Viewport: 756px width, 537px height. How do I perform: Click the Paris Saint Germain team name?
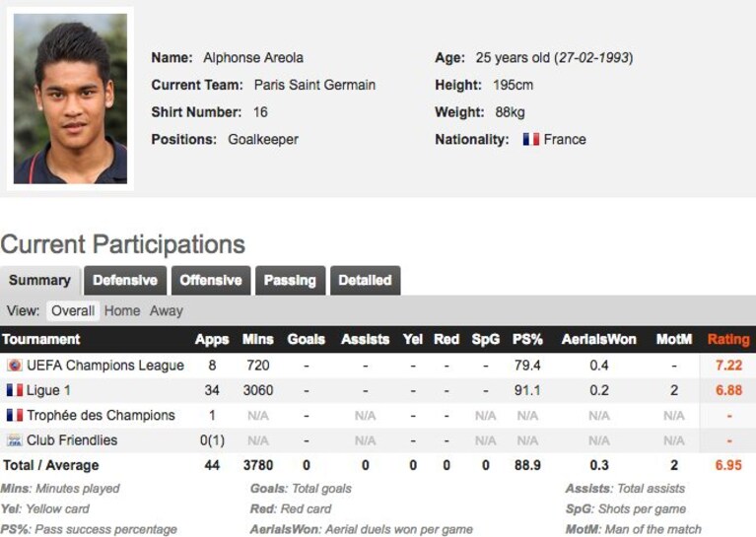tap(314, 85)
